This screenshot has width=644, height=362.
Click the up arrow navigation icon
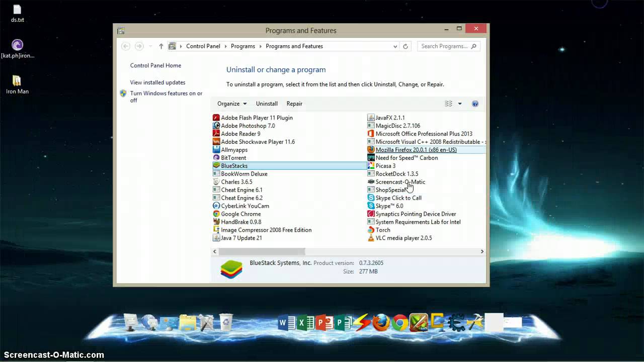tap(161, 46)
